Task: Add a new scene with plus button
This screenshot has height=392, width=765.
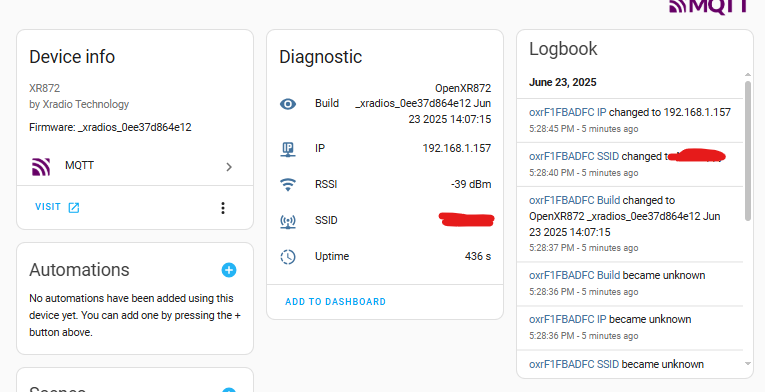Action: (229, 390)
